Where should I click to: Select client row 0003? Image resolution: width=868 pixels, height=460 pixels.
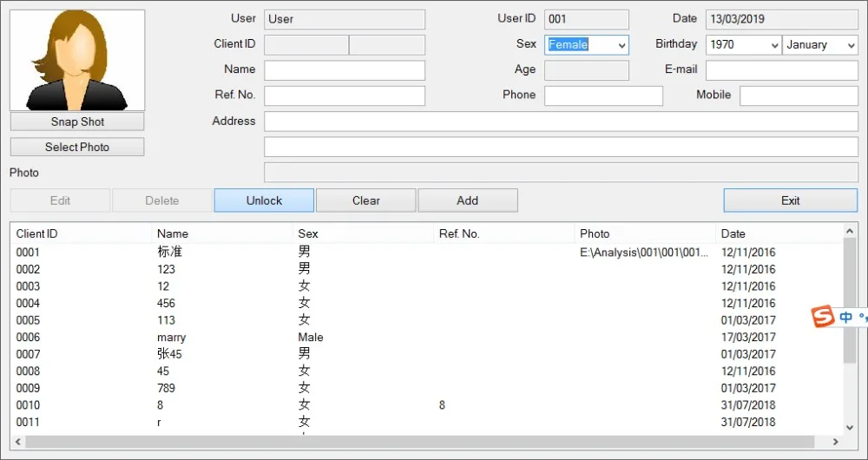[426, 286]
